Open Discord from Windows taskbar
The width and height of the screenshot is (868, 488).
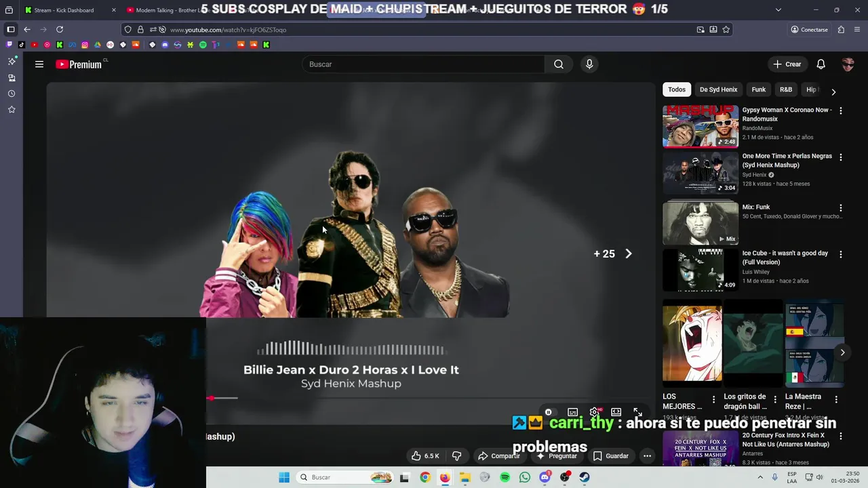click(545, 477)
